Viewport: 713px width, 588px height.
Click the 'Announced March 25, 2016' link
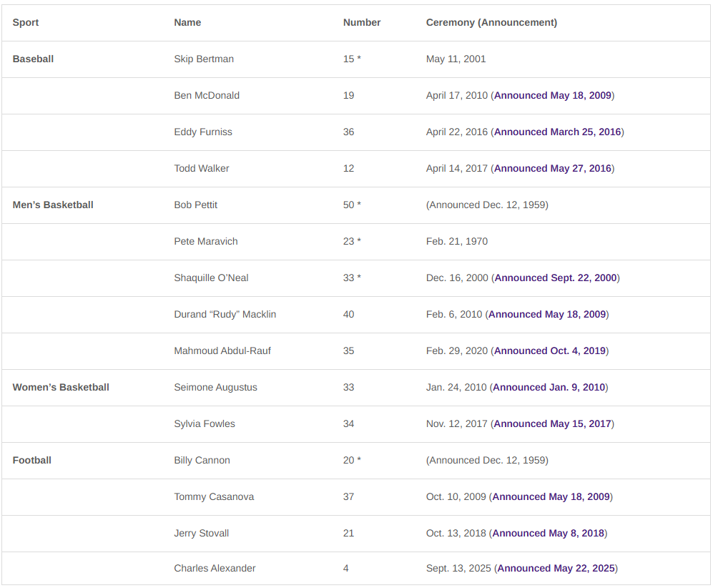557,132
